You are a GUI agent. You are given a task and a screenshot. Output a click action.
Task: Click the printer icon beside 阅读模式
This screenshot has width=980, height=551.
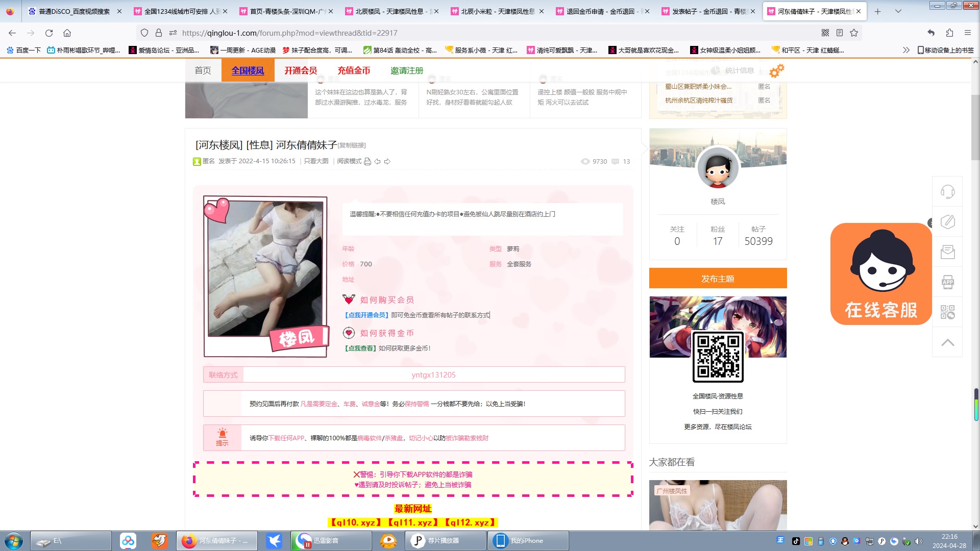point(367,161)
